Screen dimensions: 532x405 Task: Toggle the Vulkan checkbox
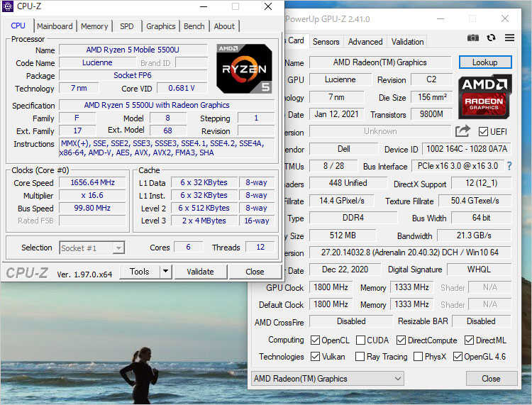[x=315, y=357]
